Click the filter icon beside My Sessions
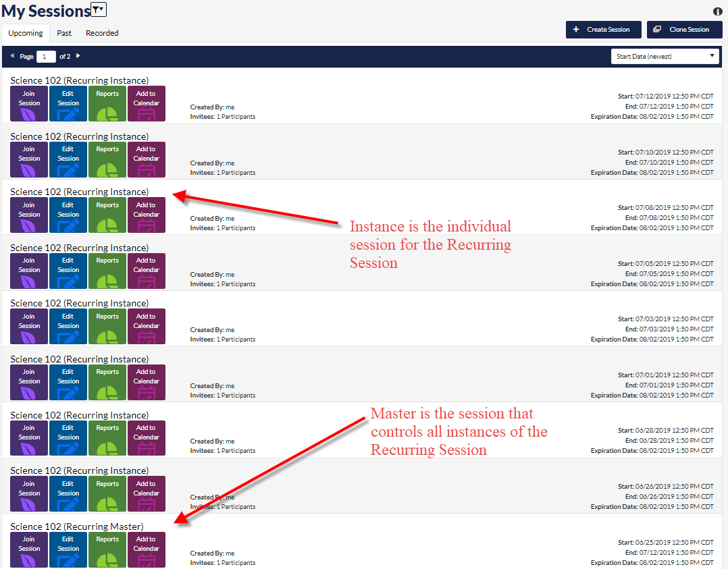The width and height of the screenshot is (728, 569). [x=99, y=9]
